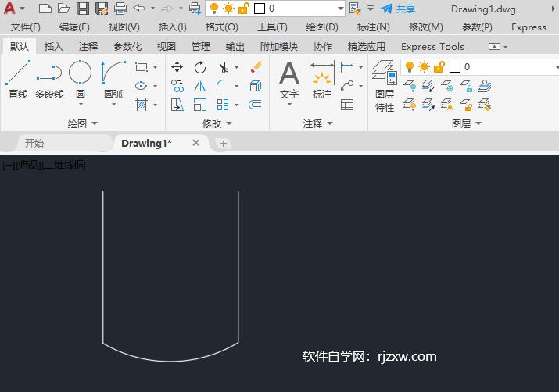Select the Trim scissors icon

(223, 67)
